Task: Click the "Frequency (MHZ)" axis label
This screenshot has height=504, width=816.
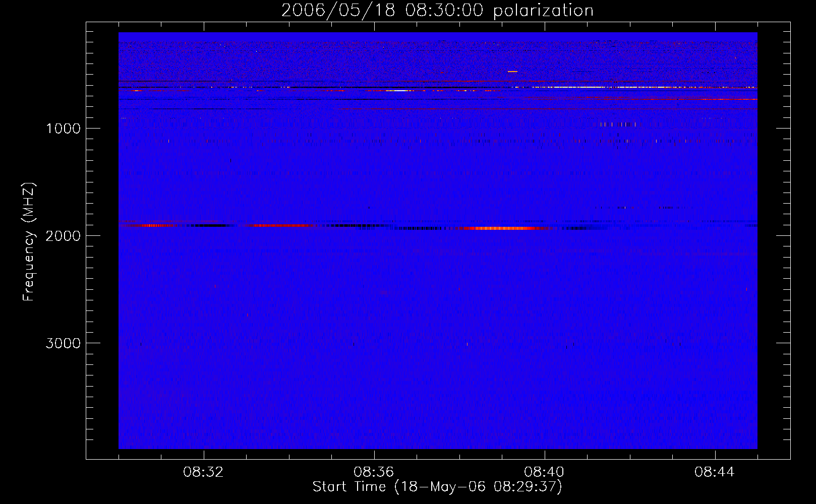Action: [29, 242]
